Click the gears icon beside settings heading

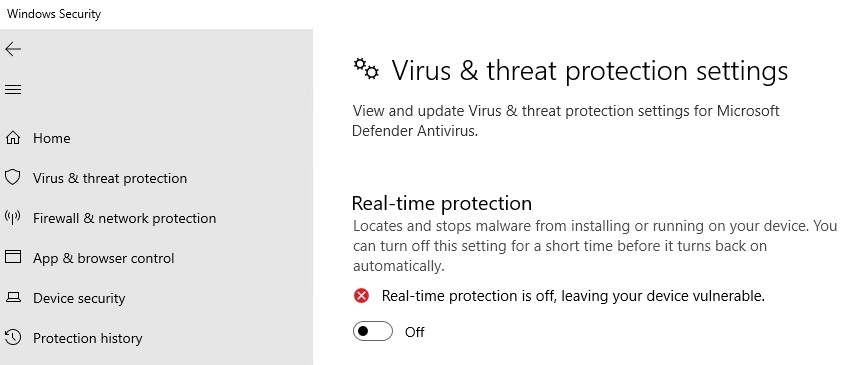(x=366, y=69)
